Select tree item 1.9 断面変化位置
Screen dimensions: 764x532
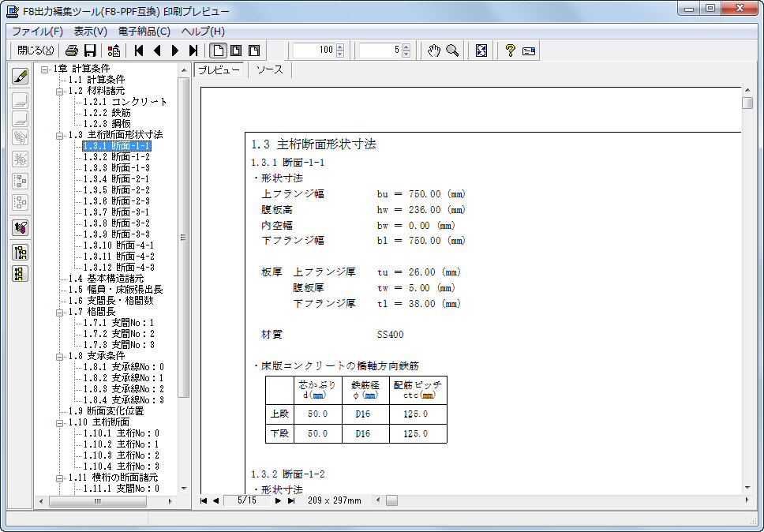click(x=106, y=412)
